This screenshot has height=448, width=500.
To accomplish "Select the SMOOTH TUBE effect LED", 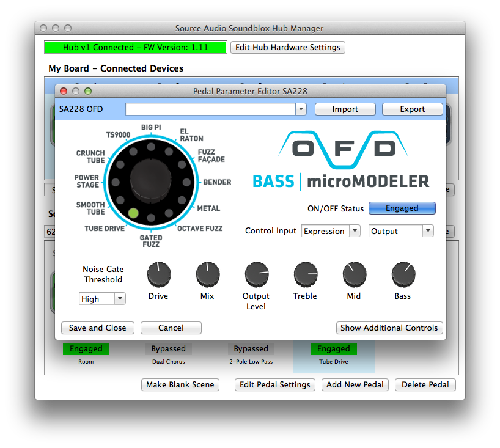I will click(120, 200).
